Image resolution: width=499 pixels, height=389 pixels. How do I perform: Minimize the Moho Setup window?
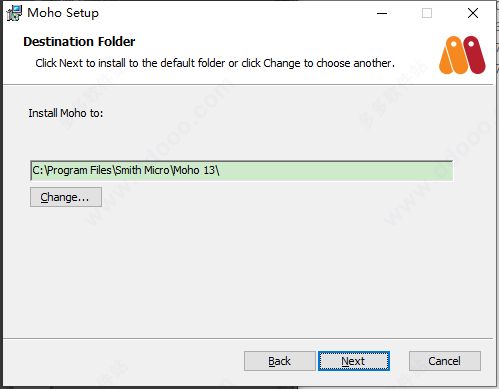coord(382,13)
